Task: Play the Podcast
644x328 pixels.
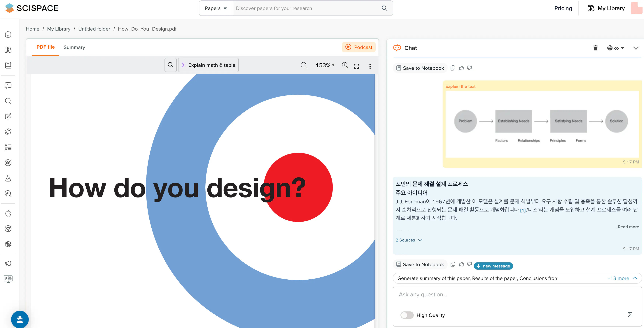Action: [358, 47]
